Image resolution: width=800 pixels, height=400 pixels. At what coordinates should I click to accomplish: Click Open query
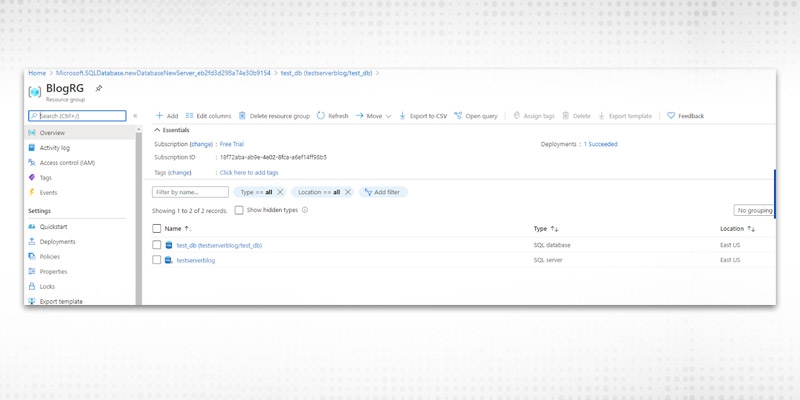tap(476, 116)
